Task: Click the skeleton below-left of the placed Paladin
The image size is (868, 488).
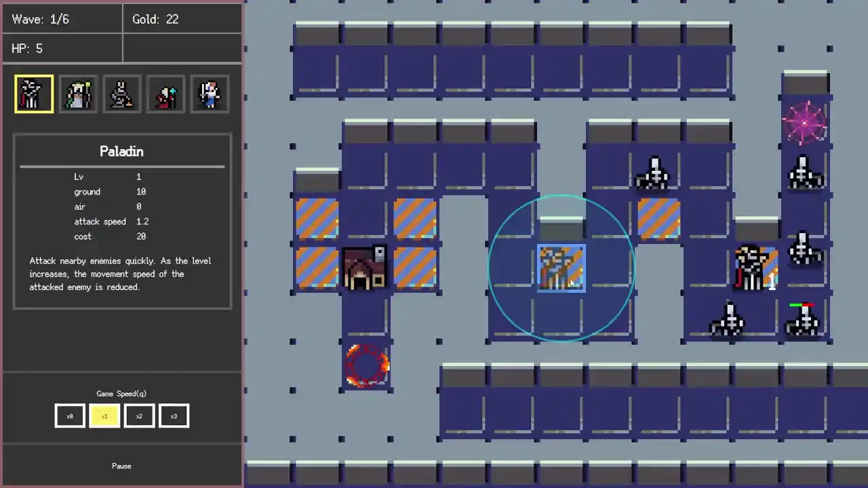Action: pyautogui.click(x=728, y=319)
